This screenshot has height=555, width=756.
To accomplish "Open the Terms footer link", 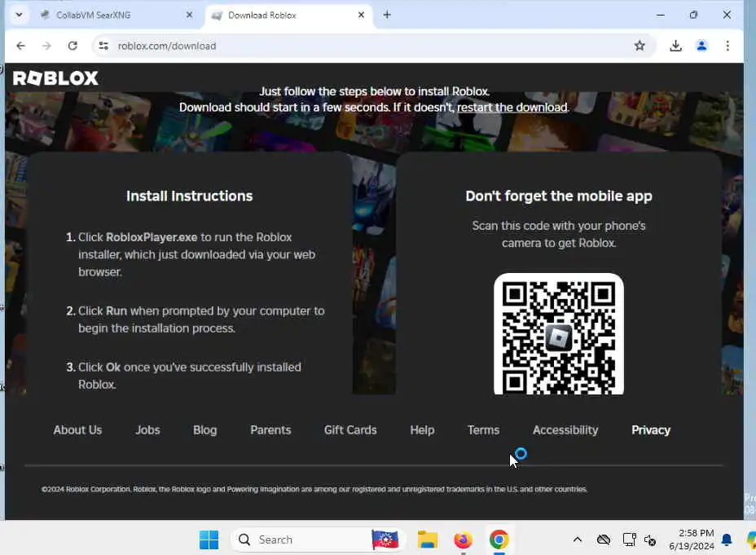I will tap(483, 430).
